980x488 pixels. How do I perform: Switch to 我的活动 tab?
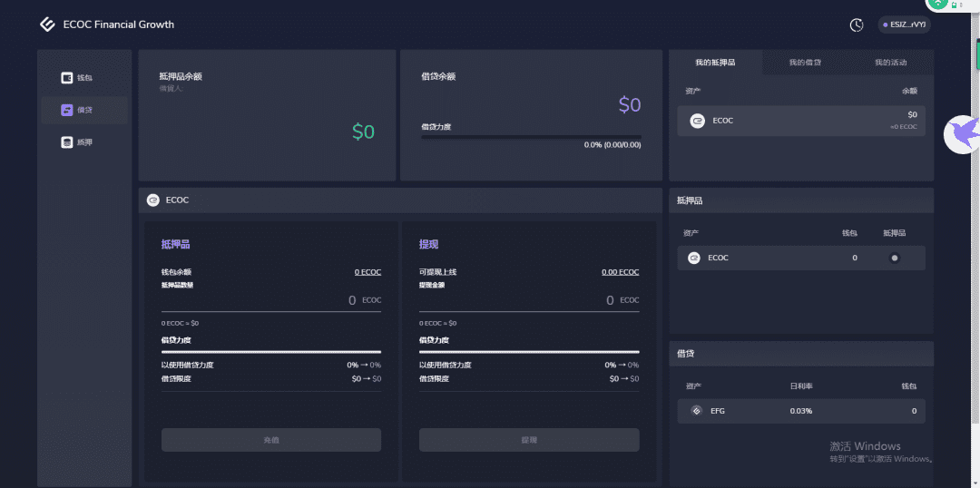pyautogui.click(x=891, y=63)
